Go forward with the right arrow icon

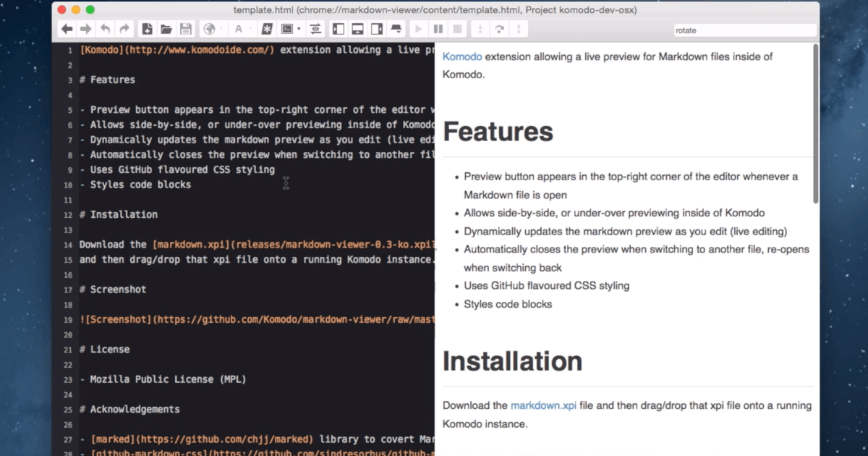click(x=85, y=29)
